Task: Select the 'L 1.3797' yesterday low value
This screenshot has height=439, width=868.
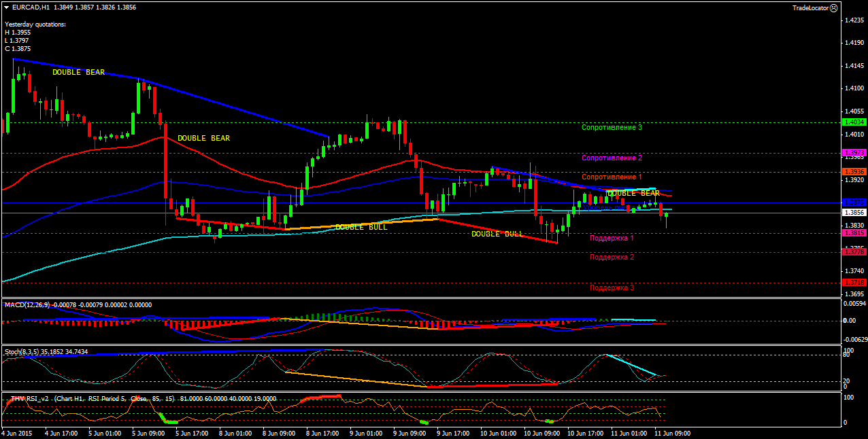Action: coord(17,41)
